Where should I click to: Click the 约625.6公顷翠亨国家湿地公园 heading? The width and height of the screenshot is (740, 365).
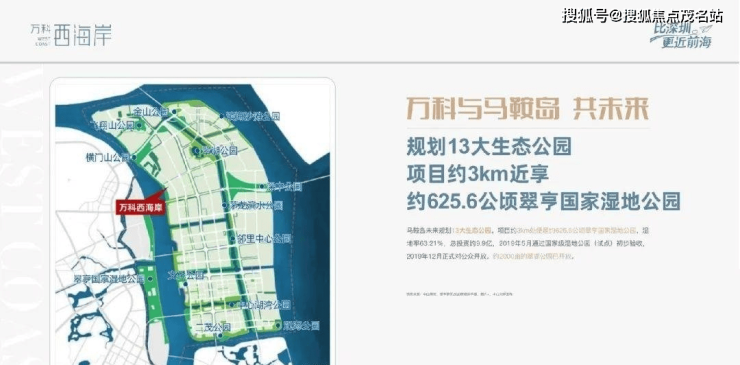[544, 202]
